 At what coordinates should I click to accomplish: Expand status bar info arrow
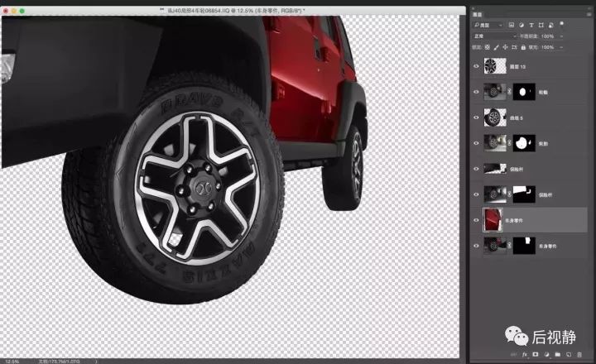click(96, 362)
